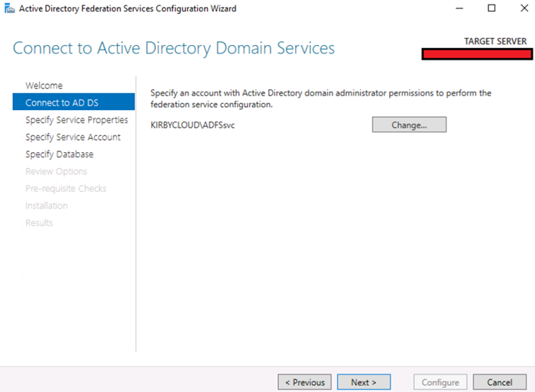Advance with the Next button
The image size is (535, 392).
pyautogui.click(x=364, y=382)
